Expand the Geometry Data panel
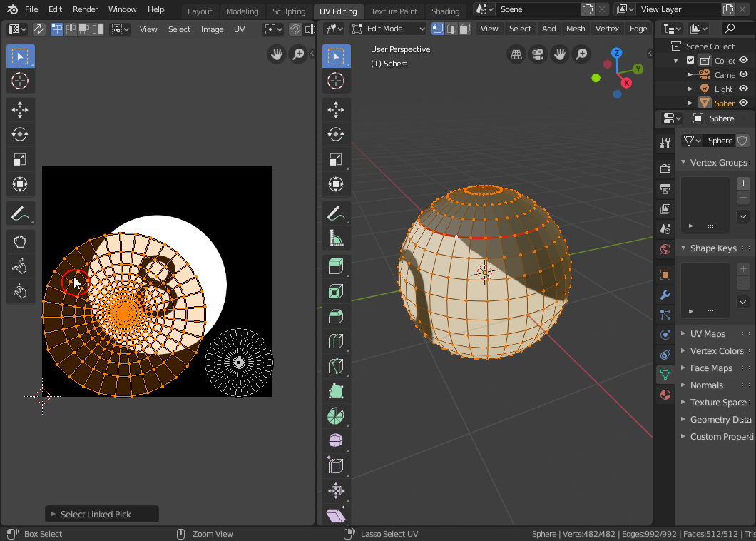756x541 pixels. [x=683, y=420]
